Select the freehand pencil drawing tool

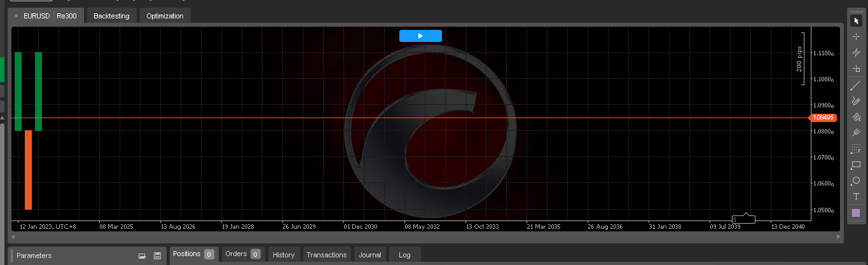pos(856,100)
